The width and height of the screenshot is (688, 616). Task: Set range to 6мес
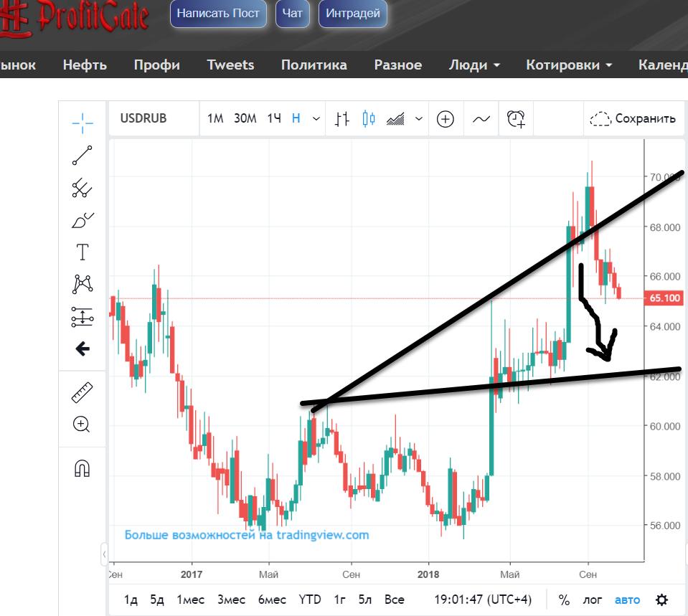pyautogui.click(x=272, y=600)
